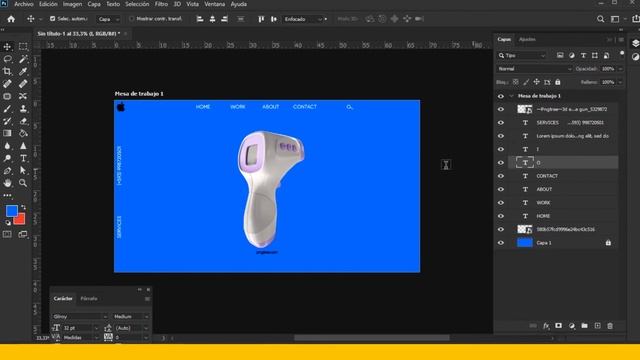Hide the WORK text layer
This screenshot has width=640, height=360.
[x=501, y=203]
